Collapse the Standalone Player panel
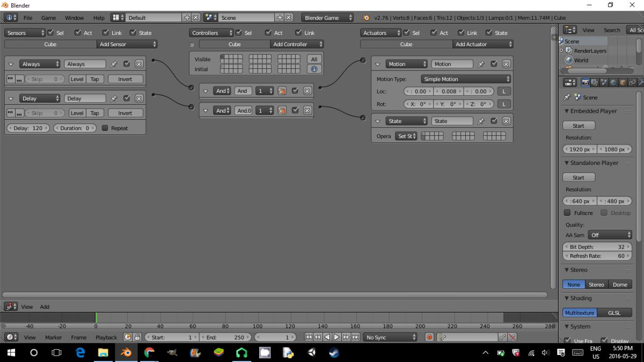 coord(566,163)
